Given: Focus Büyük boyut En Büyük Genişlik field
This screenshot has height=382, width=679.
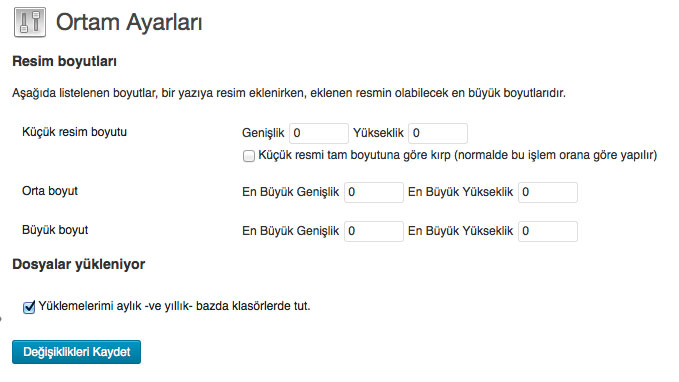Looking at the screenshot, I should pyautogui.click(x=374, y=231).
